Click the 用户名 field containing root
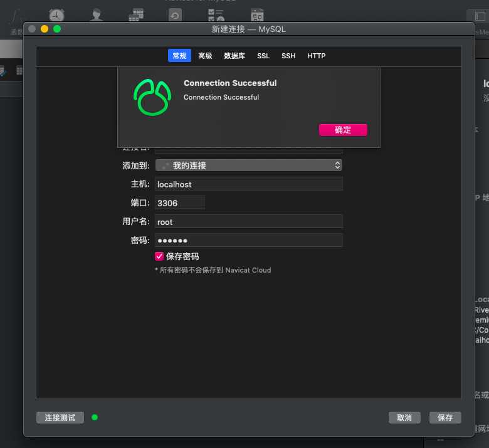 (x=248, y=222)
